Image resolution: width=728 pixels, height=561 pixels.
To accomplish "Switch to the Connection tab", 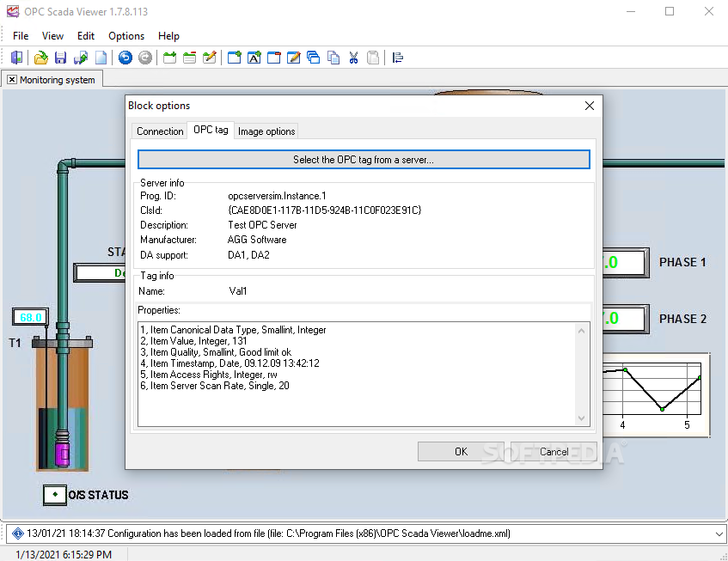I will click(x=160, y=131).
